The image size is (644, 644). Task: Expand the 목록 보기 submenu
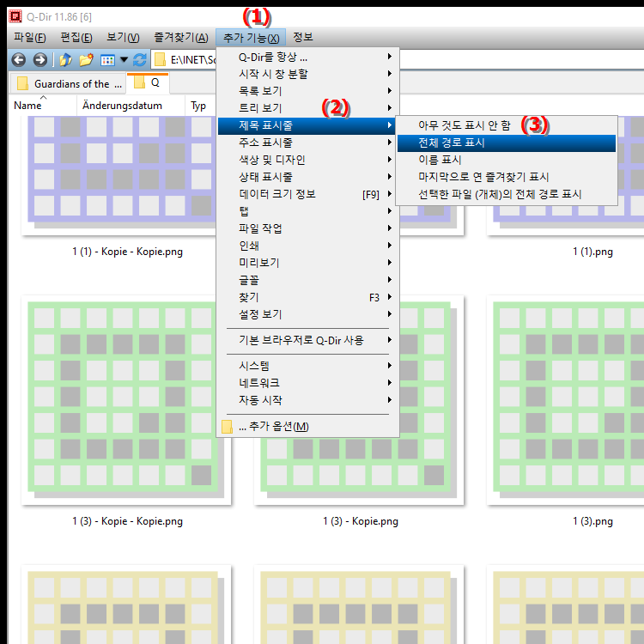point(307,91)
